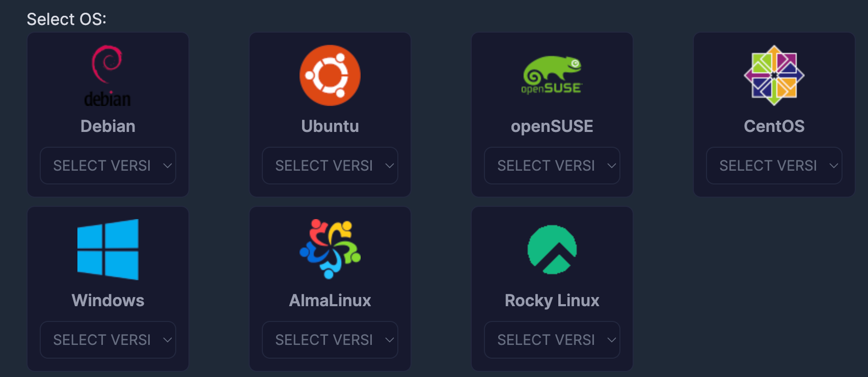Click the orange Ubuntu logo
The height and width of the screenshot is (377, 868).
[x=330, y=75]
